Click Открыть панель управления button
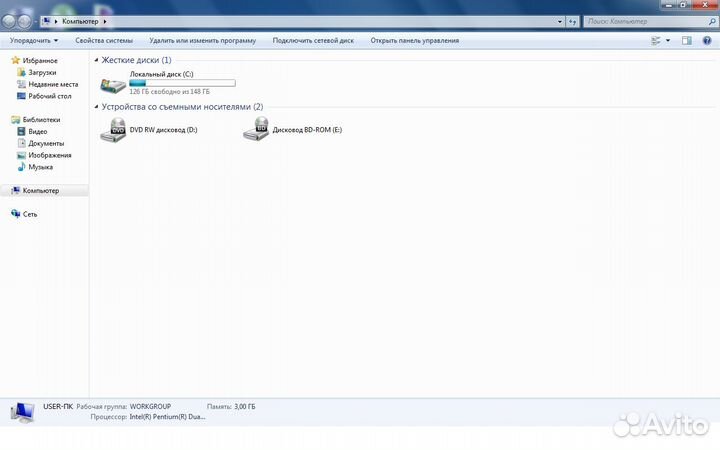Screen dimensions: 720x450 tap(415, 40)
